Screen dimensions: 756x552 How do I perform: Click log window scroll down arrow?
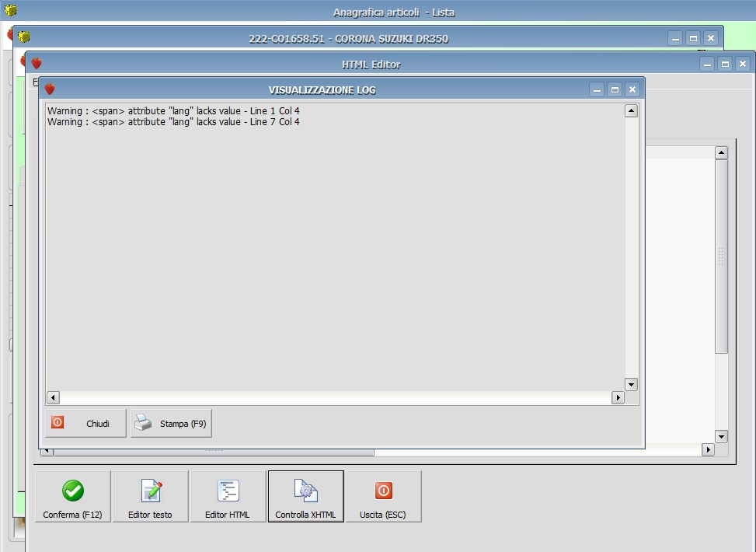[x=631, y=385]
